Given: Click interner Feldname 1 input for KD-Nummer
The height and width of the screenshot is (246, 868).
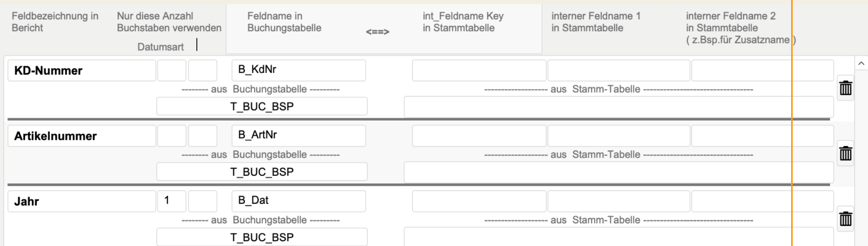Looking at the screenshot, I should (x=618, y=71).
